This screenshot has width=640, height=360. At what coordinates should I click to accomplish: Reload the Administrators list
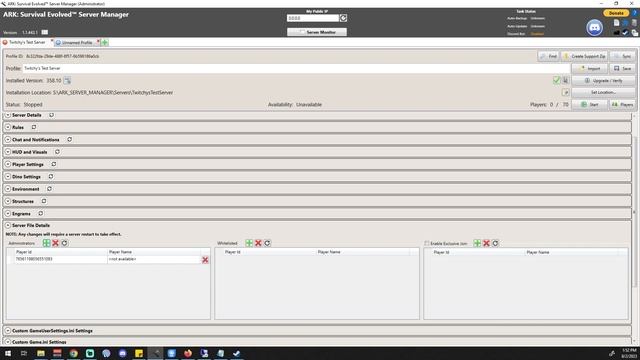point(64,243)
